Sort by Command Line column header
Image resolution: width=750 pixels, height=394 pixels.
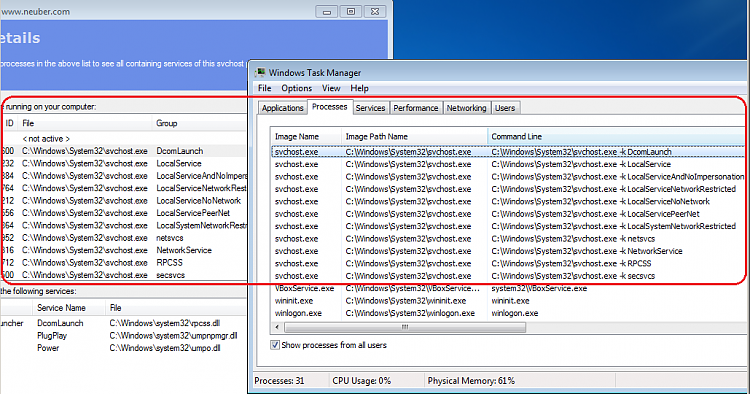click(616, 136)
